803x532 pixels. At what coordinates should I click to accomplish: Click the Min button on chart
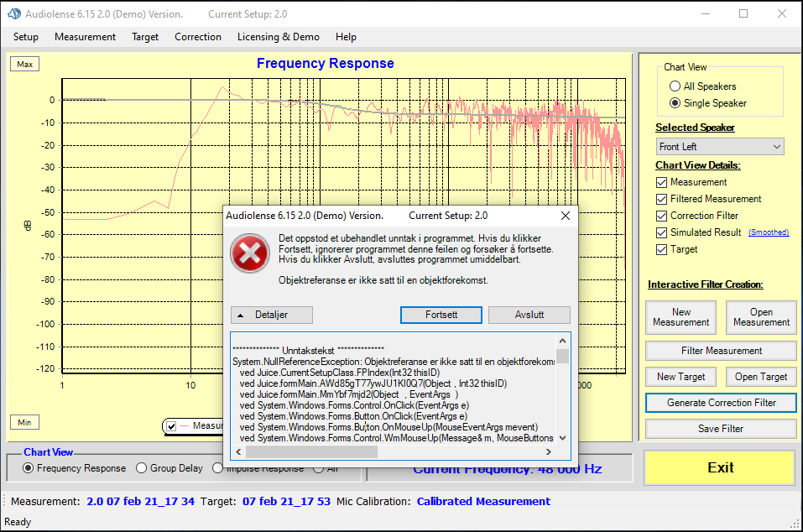[x=24, y=422]
